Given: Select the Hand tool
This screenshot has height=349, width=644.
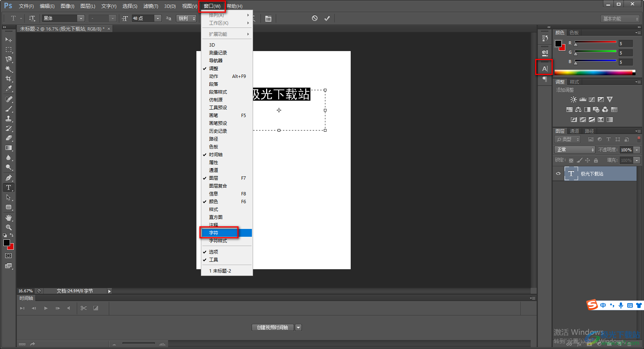Looking at the screenshot, I should click(x=9, y=218).
